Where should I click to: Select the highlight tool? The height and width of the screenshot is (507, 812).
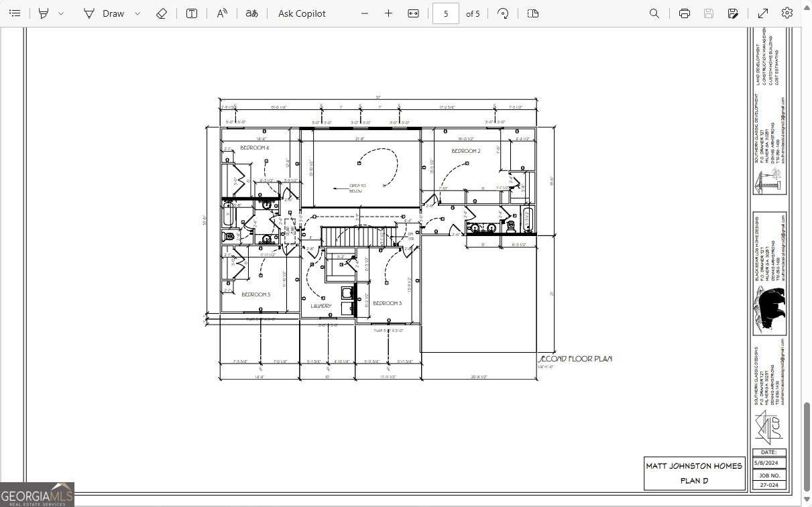[x=44, y=13]
